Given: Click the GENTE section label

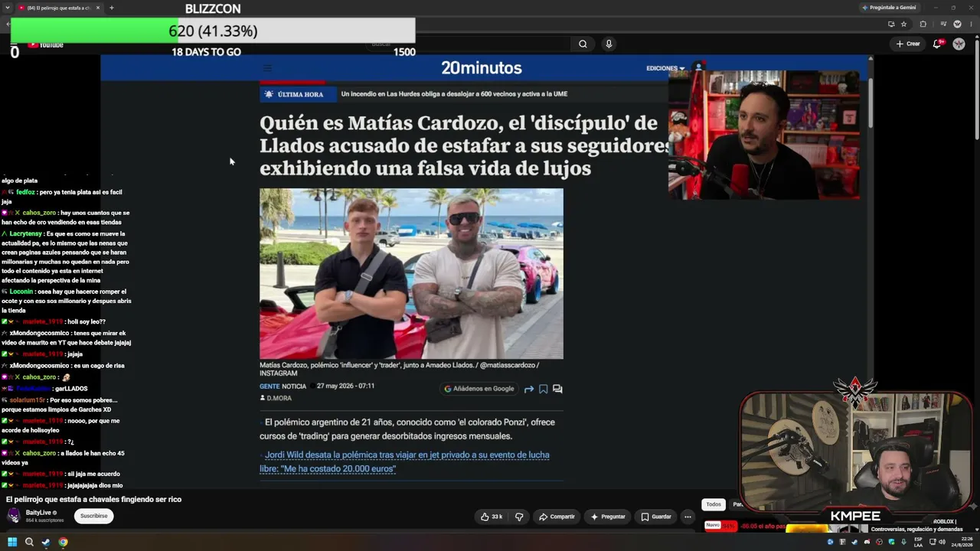Looking at the screenshot, I should pos(269,386).
